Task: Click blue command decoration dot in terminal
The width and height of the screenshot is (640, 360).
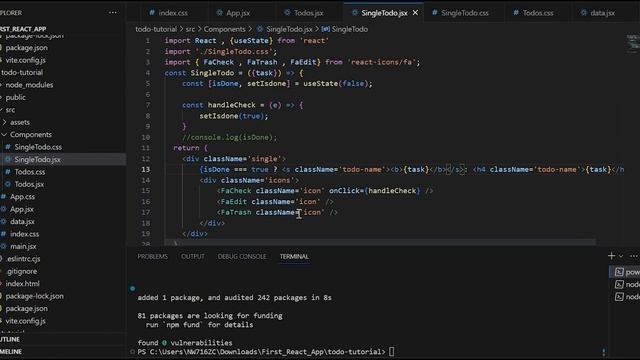Action: 132,288
